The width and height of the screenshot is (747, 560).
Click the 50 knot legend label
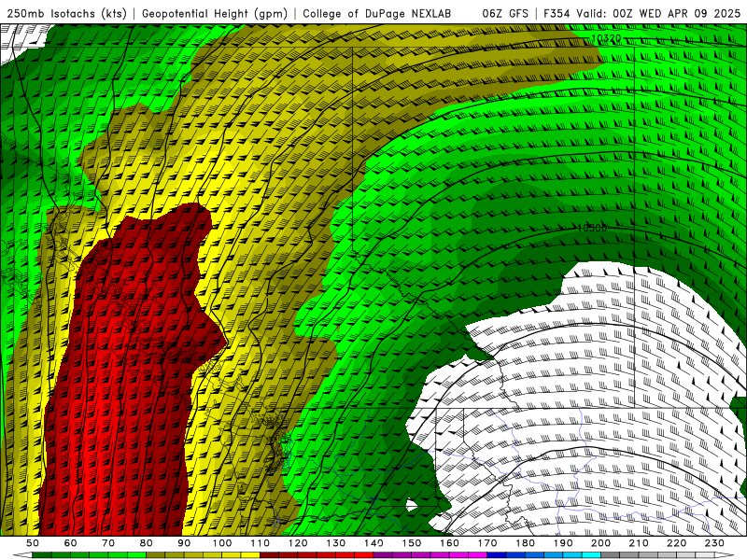pyautogui.click(x=33, y=543)
